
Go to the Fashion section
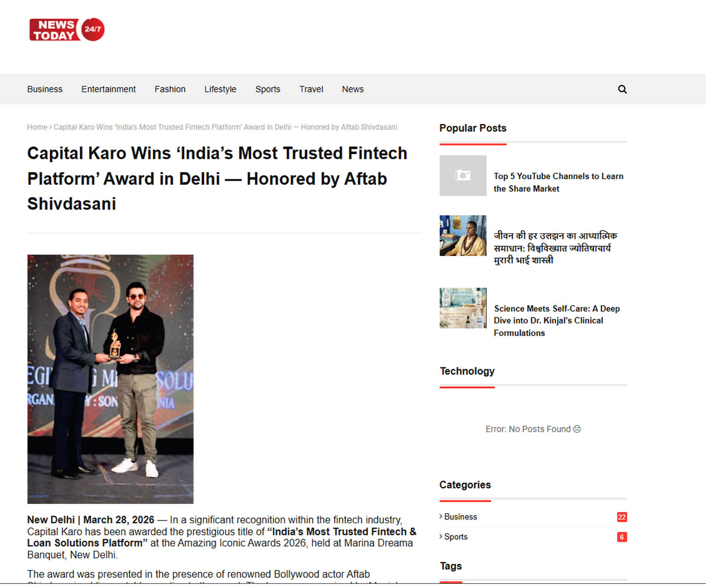(170, 89)
